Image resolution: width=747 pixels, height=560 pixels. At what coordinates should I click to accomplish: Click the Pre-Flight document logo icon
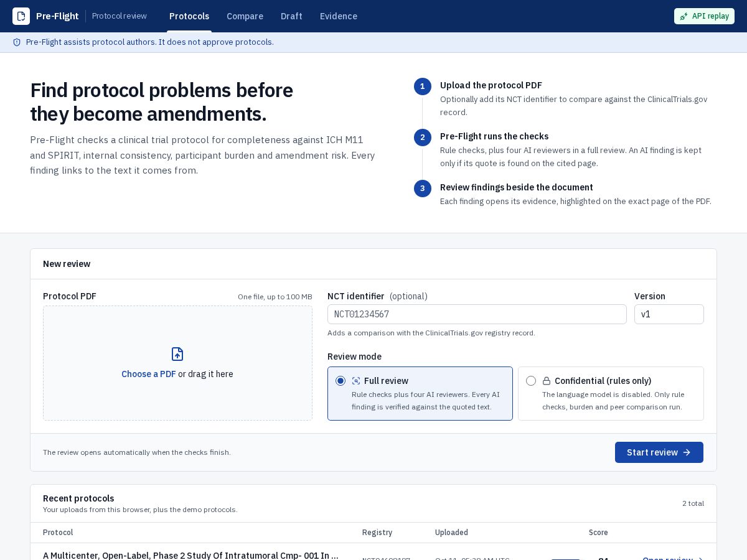click(x=21, y=16)
